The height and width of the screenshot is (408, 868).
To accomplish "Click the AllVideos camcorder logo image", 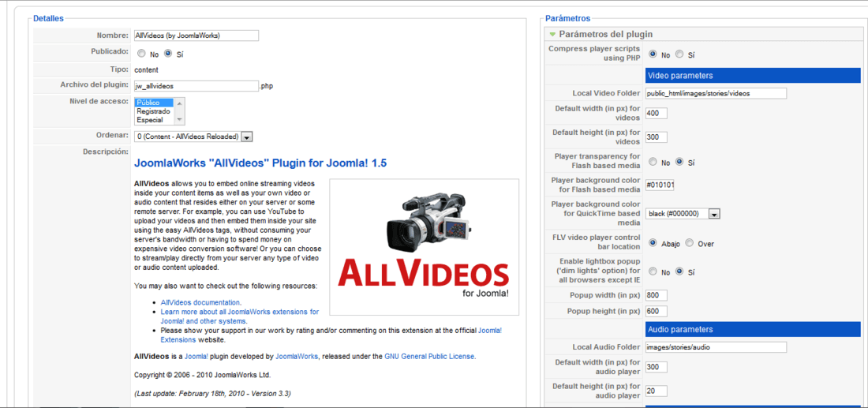I will 424,247.
